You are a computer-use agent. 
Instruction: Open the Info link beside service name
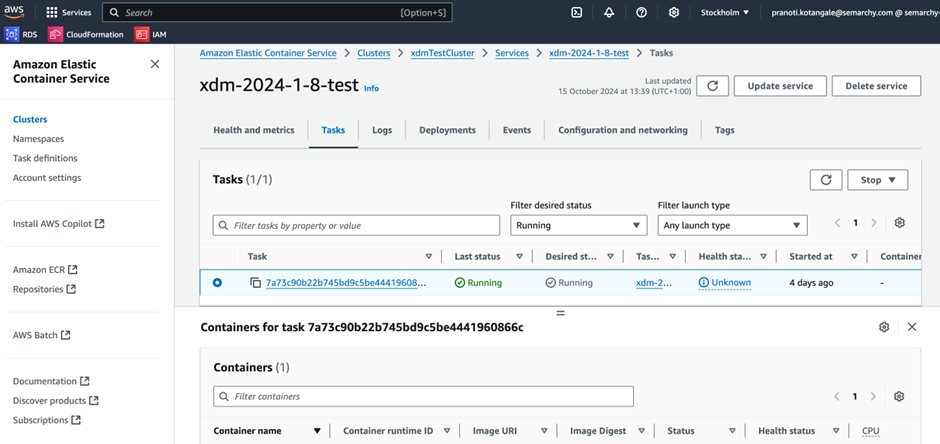click(x=372, y=88)
